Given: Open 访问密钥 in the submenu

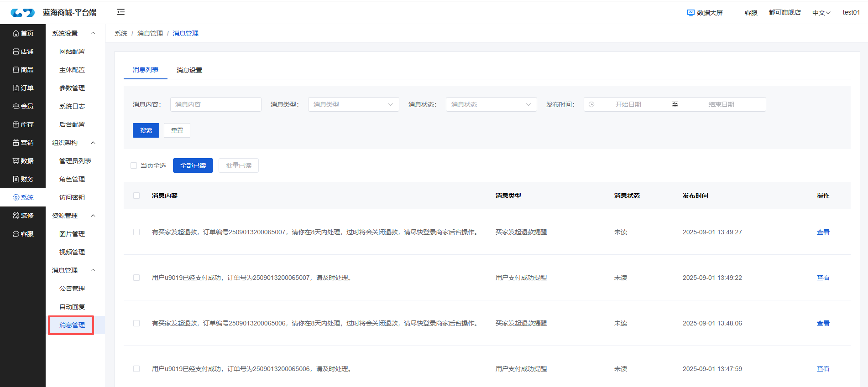Looking at the screenshot, I should [72, 197].
